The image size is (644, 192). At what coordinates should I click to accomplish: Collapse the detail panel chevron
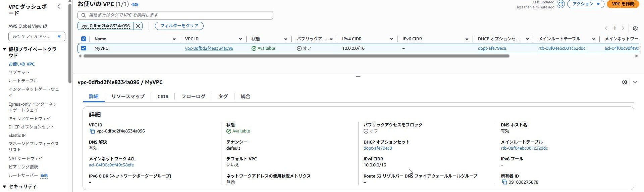[635, 82]
